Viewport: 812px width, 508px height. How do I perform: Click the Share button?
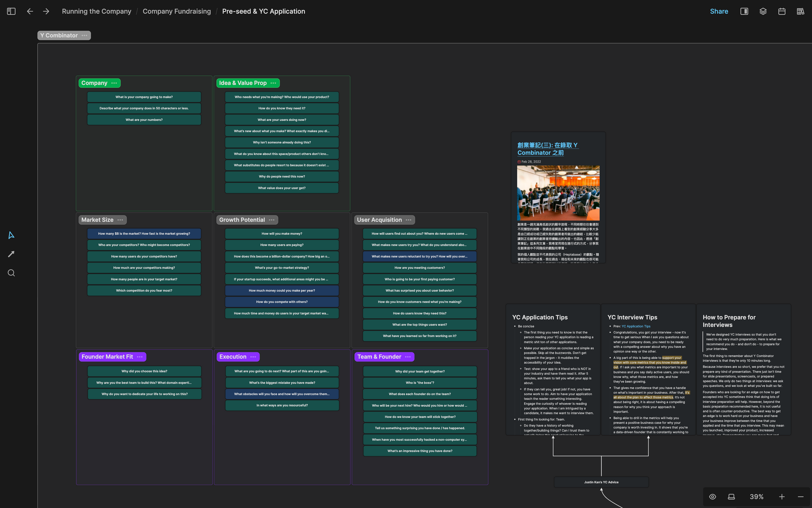(x=719, y=11)
